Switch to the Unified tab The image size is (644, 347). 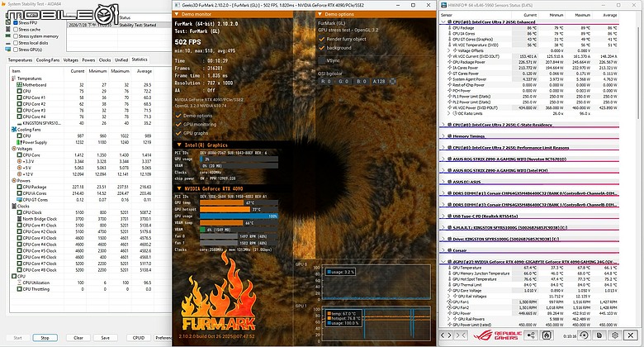tap(121, 60)
